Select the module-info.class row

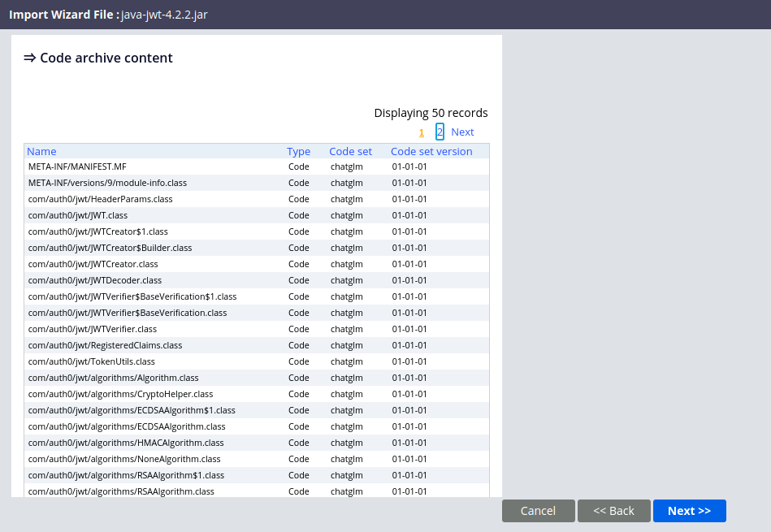pyautogui.click(x=107, y=183)
